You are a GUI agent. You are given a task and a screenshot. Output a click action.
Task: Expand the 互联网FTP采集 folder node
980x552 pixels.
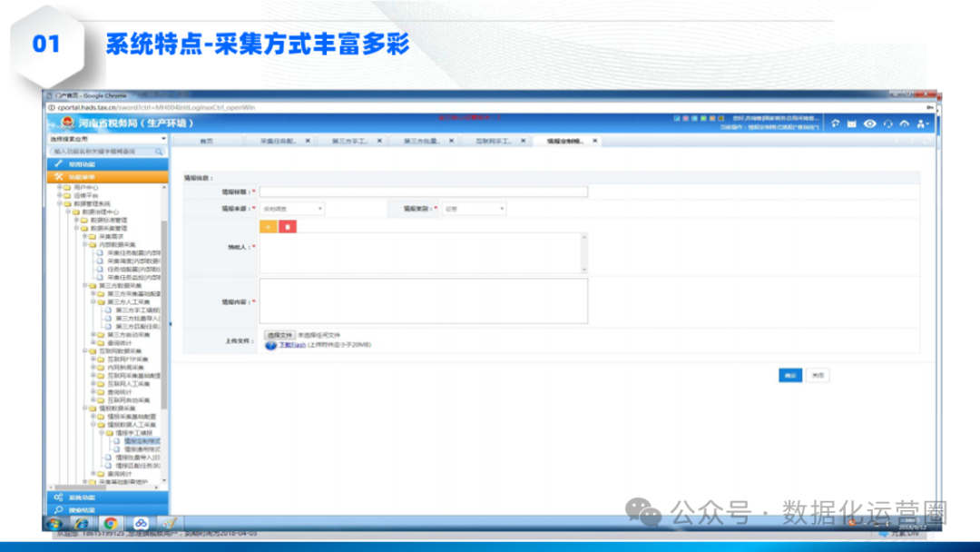click(93, 359)
